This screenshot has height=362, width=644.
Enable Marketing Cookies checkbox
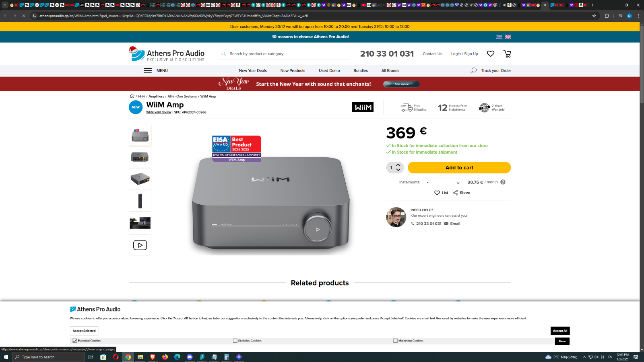(395, 341)
